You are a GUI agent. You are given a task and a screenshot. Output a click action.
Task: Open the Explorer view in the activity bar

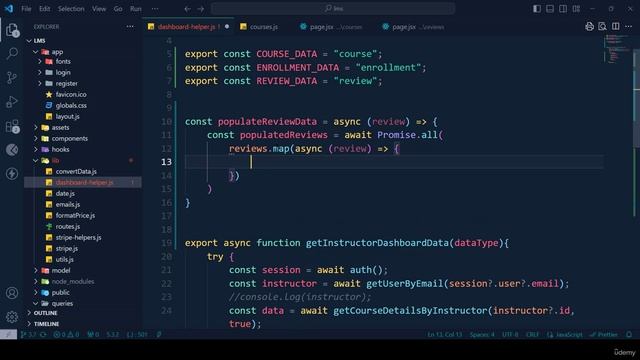12,30
